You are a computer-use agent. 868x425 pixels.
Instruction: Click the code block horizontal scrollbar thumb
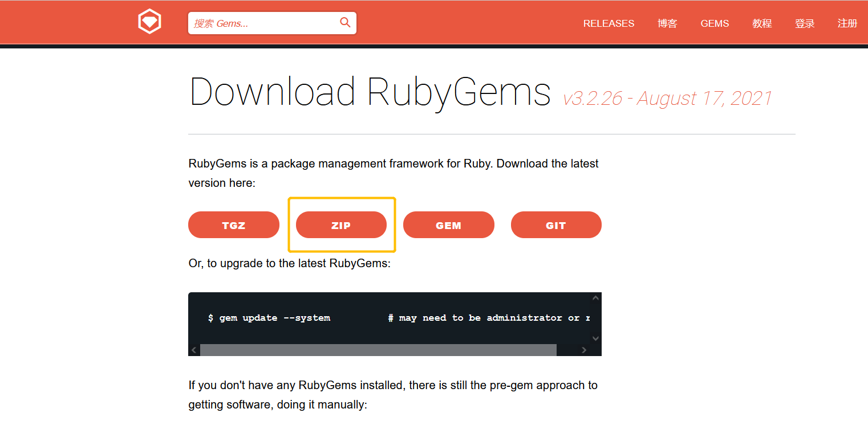click(378, 350)
